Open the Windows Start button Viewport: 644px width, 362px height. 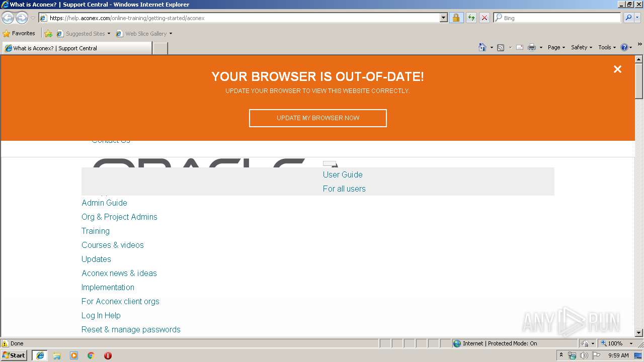coord(14,355)
